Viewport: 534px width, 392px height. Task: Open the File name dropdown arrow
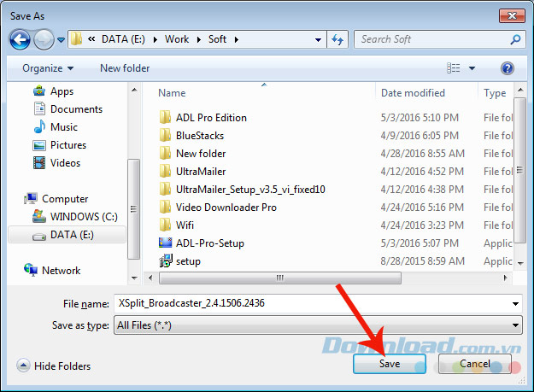click(515, 303)
